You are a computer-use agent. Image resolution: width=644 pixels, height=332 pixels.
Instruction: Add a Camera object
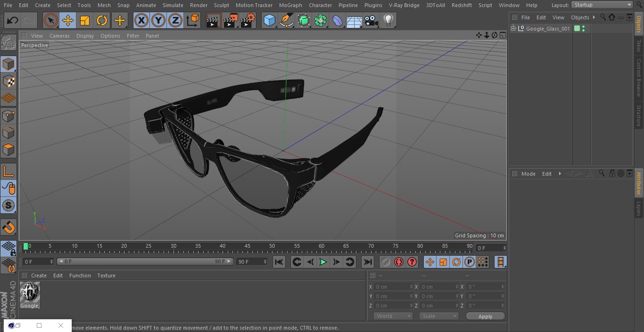(372, 20)
